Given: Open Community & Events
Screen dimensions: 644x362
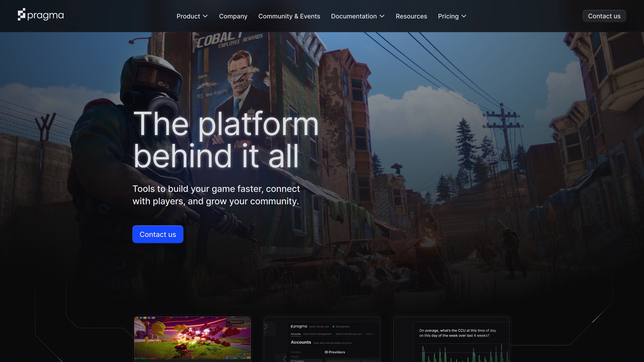Looking at the screenshot, I should [x=289, y=16].
